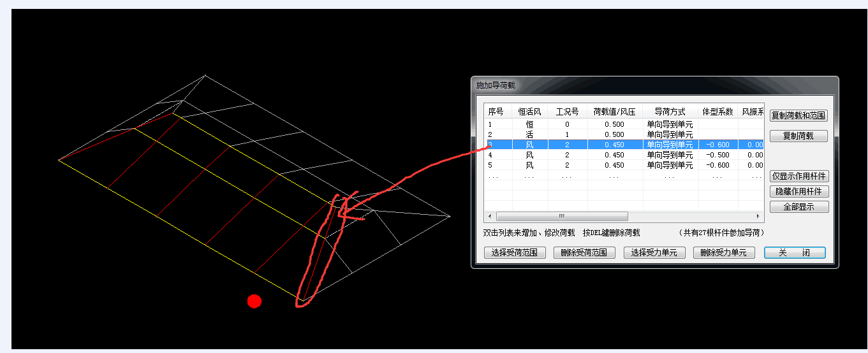Image resolution: width=868 pixels, height=353 pixels.
Task: Select row 4 with coefficient -0.500
Action: point(624,155)
